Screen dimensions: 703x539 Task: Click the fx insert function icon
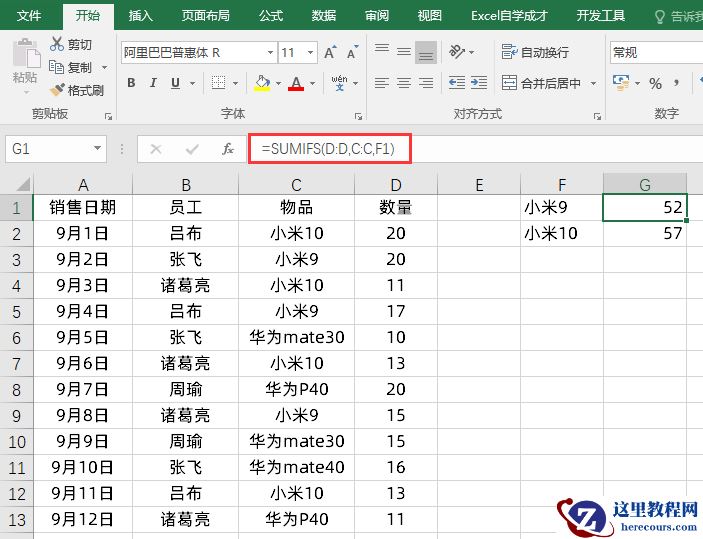(228, 148)
